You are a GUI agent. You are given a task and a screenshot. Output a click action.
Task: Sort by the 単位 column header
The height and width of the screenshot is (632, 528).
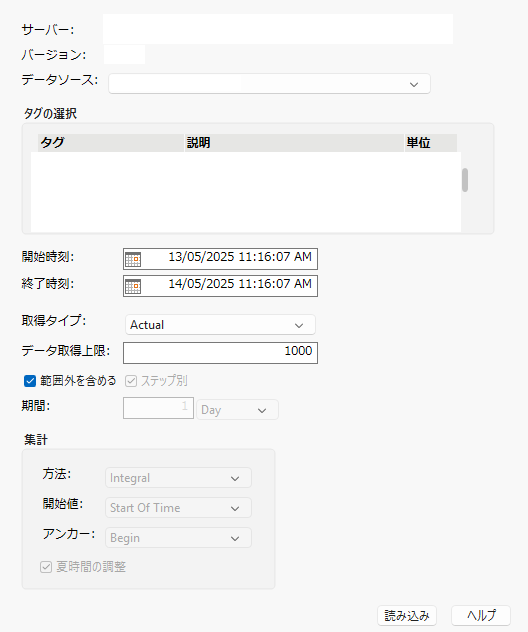pyautogui.click(x=431, y=143)
